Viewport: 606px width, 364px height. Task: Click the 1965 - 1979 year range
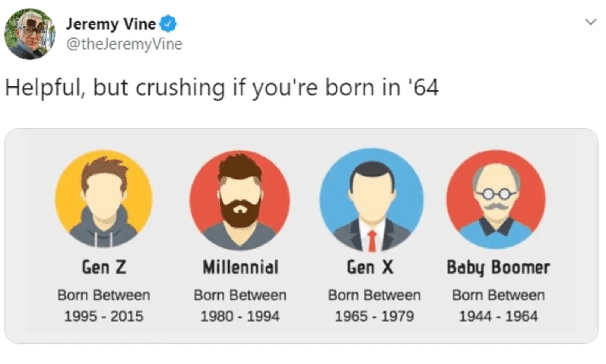374,316
